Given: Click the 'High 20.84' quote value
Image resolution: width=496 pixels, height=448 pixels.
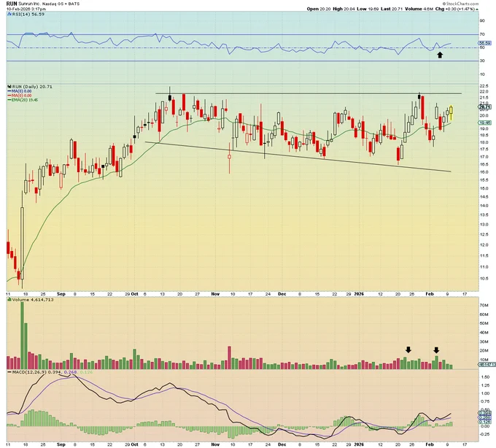Looking at the screenshot, I should (344, 9).
